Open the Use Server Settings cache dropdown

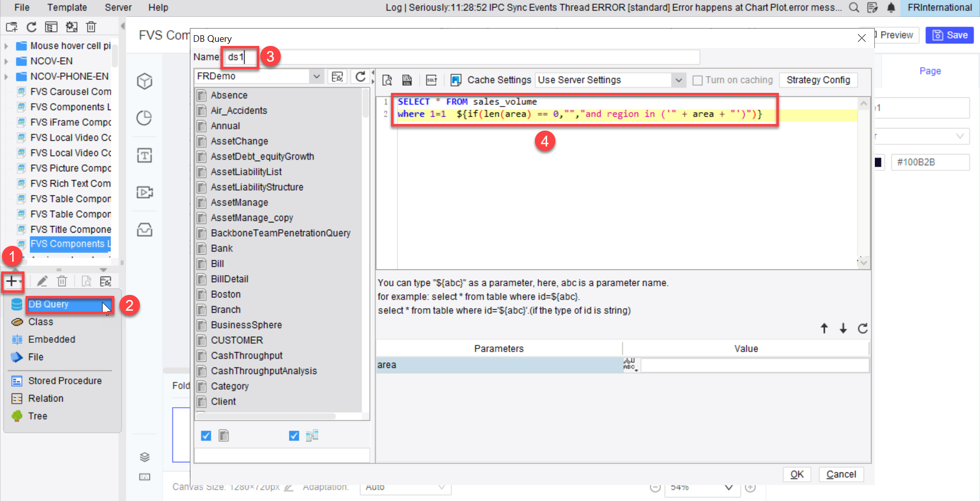pos(679,80)
